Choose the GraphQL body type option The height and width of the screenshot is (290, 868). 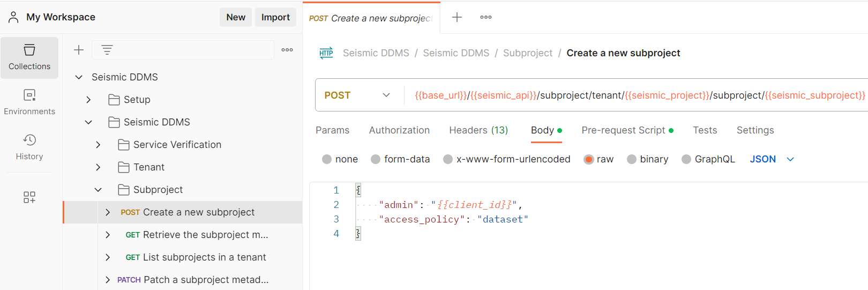point(686,159)
